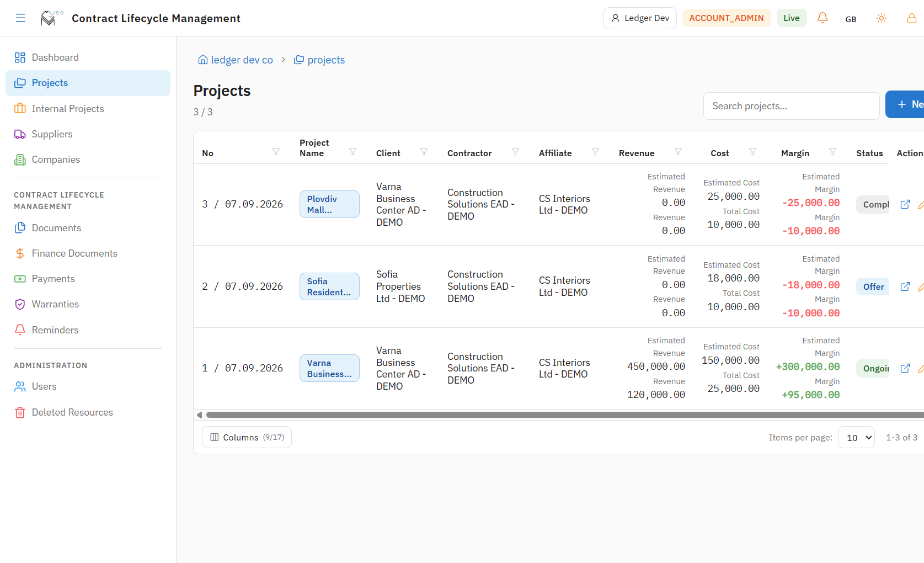Open the Columns (9/17) selector
Image resolution: width=924 pixels, height=563 pixels.
247,437
